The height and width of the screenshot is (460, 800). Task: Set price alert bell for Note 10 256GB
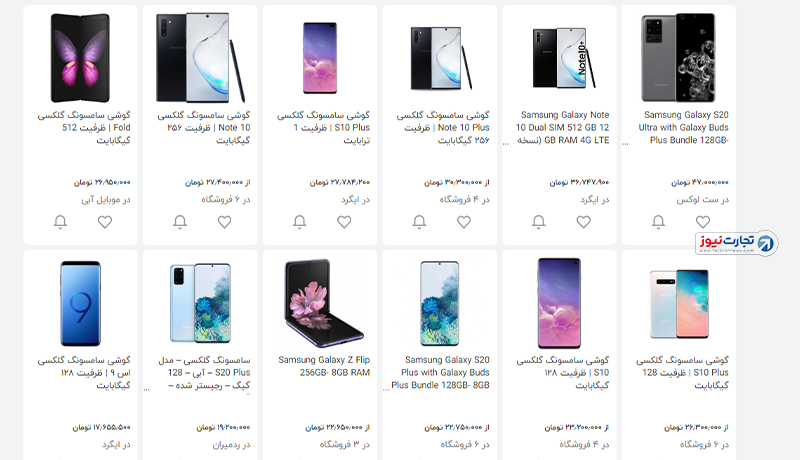pyautogui.click(x=180, y=222)
